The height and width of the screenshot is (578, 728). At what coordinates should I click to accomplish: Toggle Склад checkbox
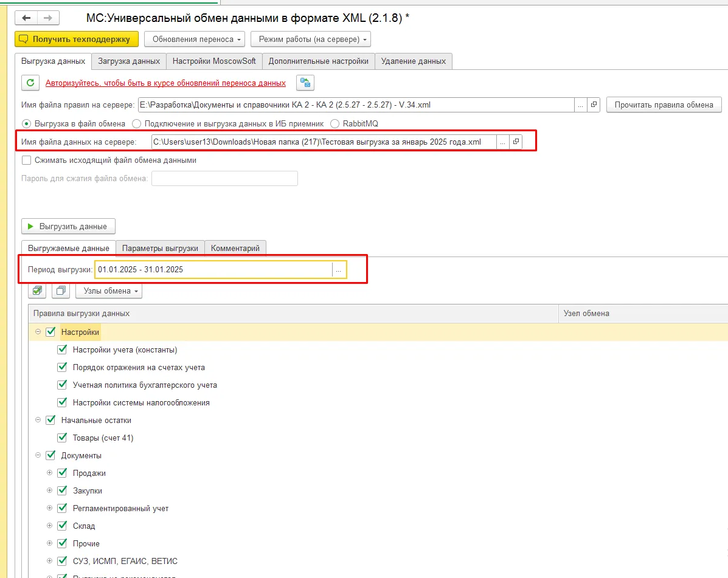(62, 526)
